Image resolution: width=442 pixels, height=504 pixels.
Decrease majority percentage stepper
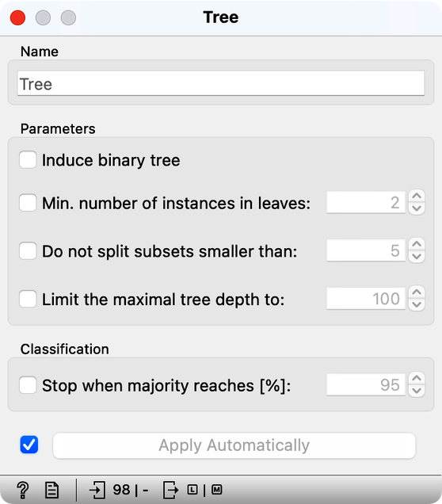417,391
